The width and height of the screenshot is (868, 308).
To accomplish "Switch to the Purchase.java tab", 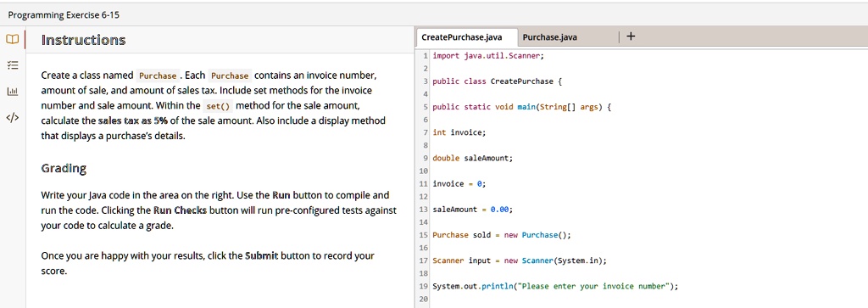I will [x=549, y=37].
